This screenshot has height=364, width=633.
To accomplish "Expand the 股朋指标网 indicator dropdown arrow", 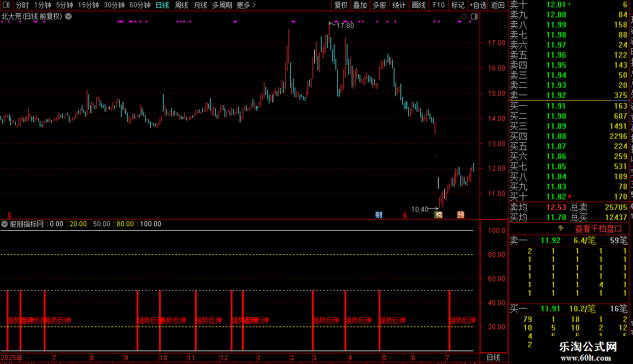I will (4, 224).
